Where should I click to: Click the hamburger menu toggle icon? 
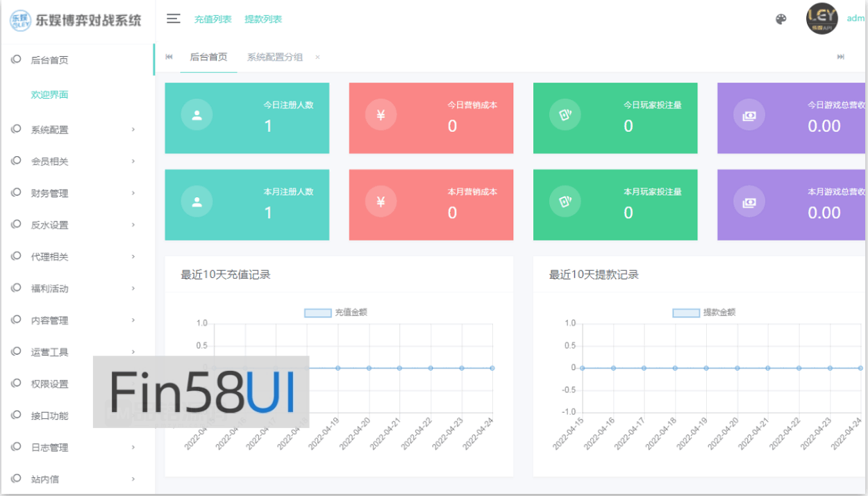coord(173,19)
